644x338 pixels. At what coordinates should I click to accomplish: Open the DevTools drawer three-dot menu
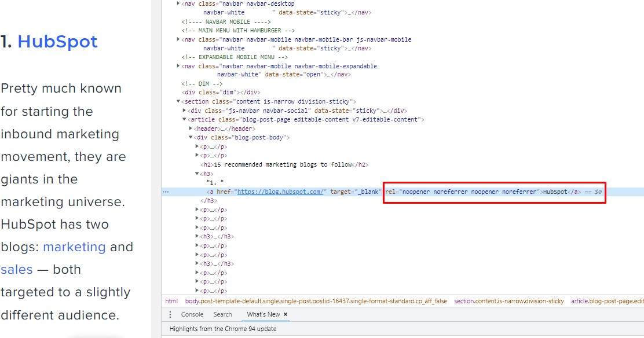pyautogui.click(x=170, y=315)
